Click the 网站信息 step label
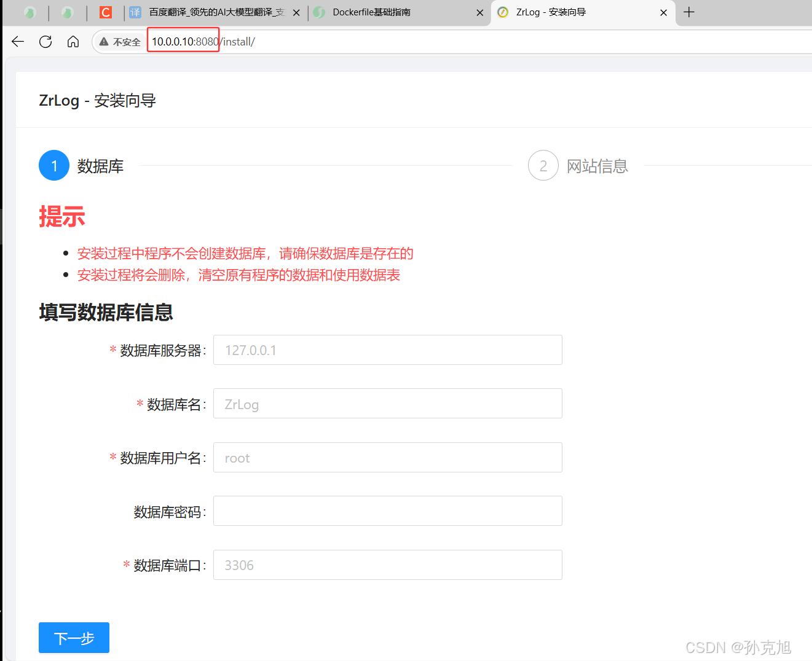 (597, 166)
